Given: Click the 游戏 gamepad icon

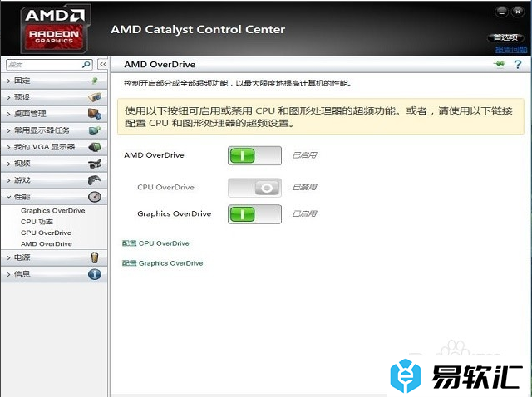Looking at the screenshot, I should (95, 180).
